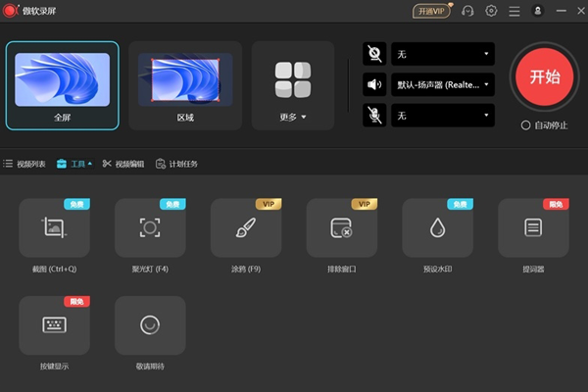Click the 开通VIP button
This screenshot has height=392, width=588.
(x=431, y=11)
